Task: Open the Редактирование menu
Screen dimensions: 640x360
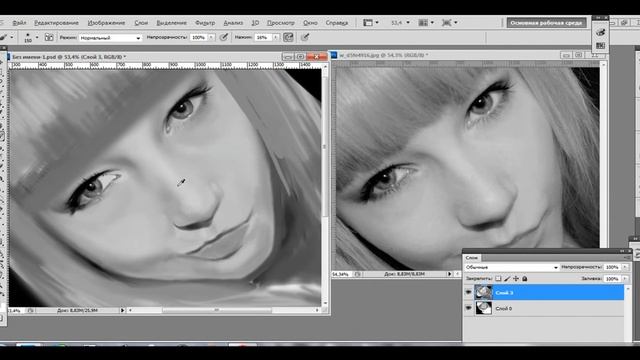Action: click(56, 23)
